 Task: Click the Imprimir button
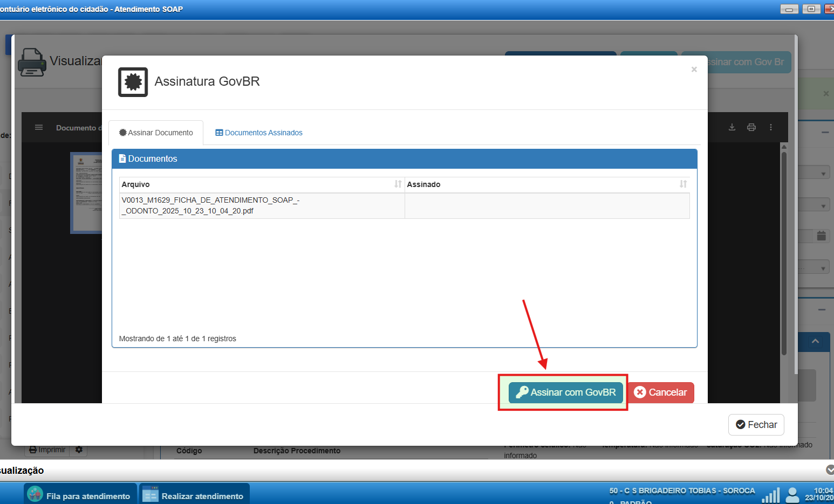click(47, 450)
